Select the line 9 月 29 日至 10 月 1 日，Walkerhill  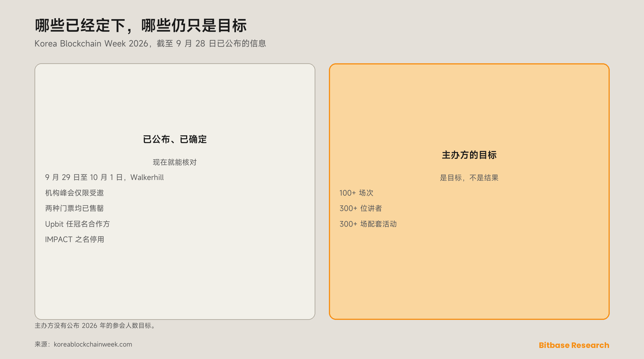pyautogui.click(x=104, y=177)
